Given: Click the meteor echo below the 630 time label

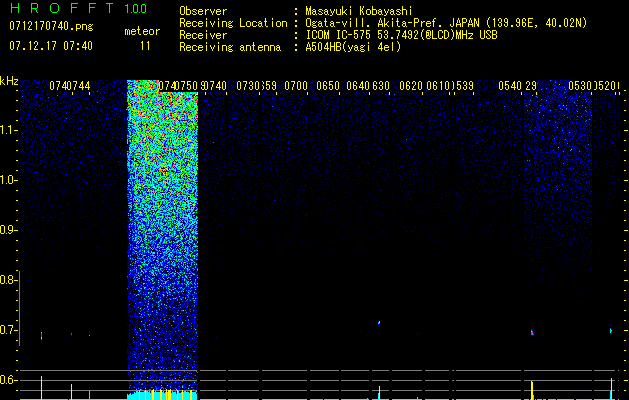Looking at the screenshot, I should click(379, 322).
